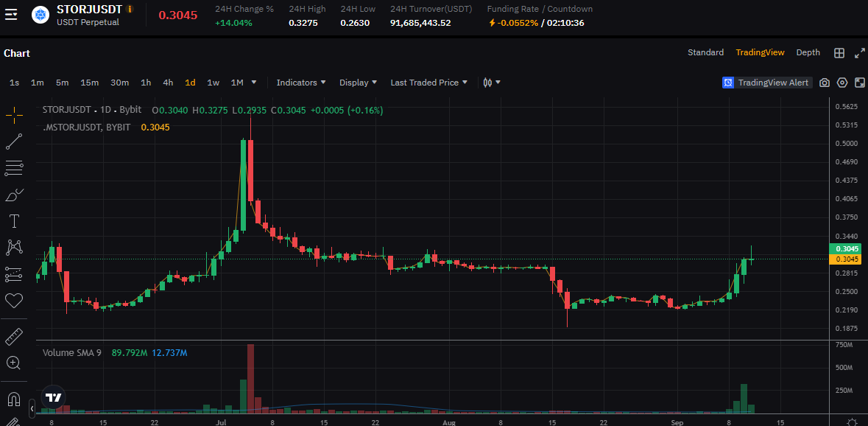Select the 5m timeframe

(62, 83)
